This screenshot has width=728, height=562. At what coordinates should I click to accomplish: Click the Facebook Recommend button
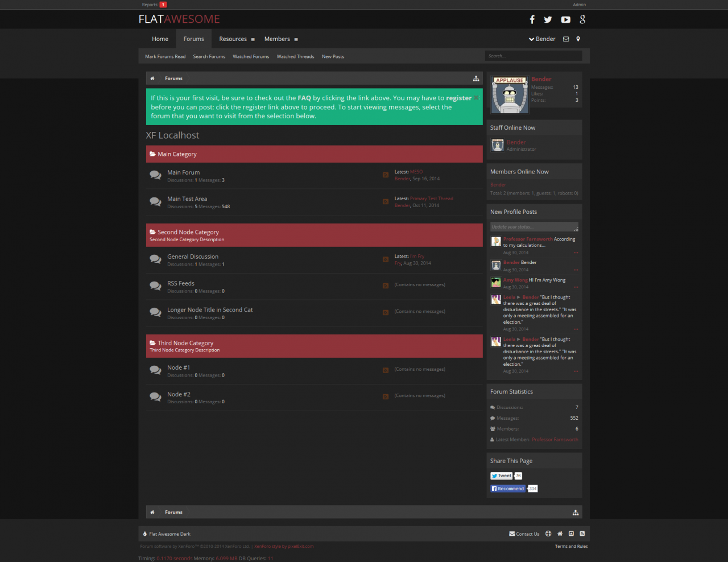coord(507,489)
